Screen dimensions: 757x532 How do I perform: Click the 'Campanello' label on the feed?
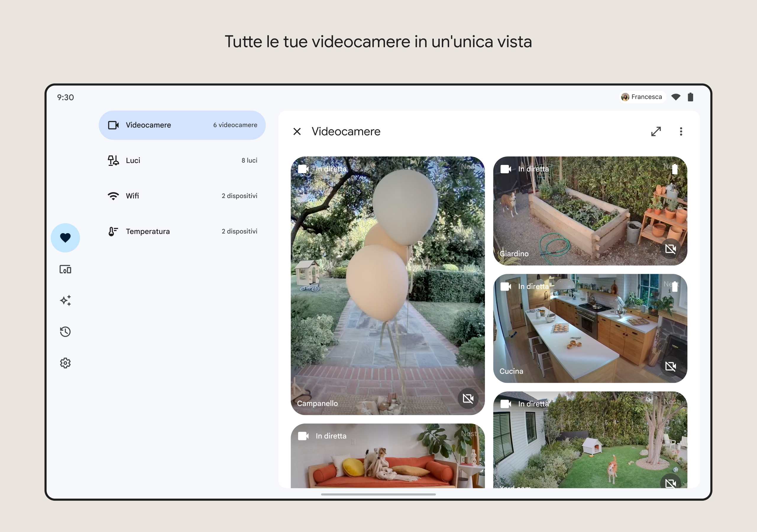[x=317, y=403]
